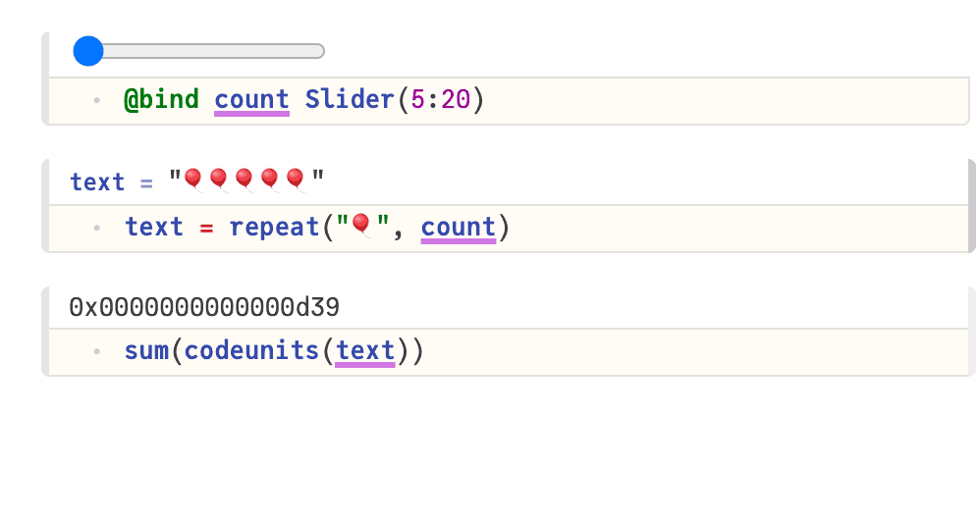Image resolution: width=980 pixels, height=518 pixels.
Task: Click the hex output 0x0000000000000d39
Action: point(204,307)
